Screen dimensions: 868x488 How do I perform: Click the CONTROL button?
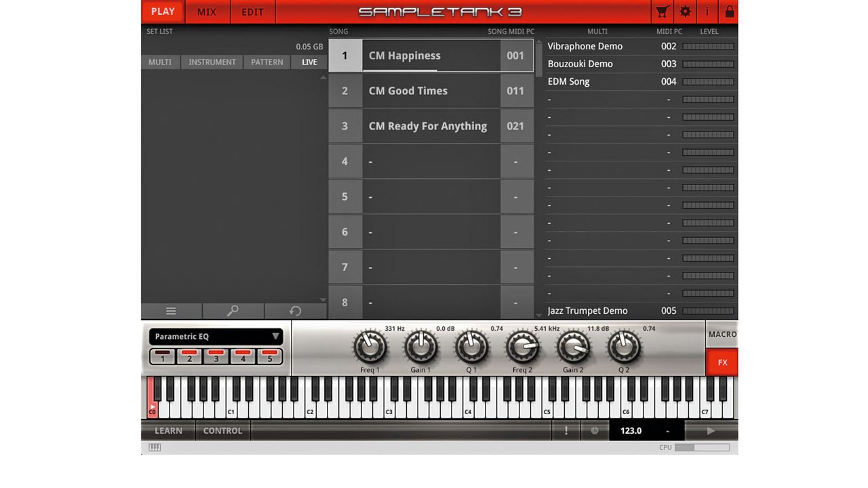(222, 430)
